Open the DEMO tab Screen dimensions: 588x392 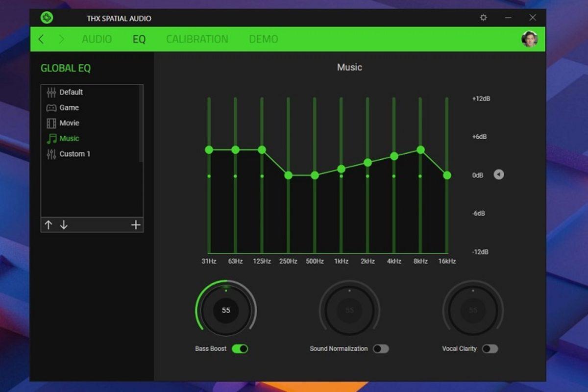coord(264,39)
